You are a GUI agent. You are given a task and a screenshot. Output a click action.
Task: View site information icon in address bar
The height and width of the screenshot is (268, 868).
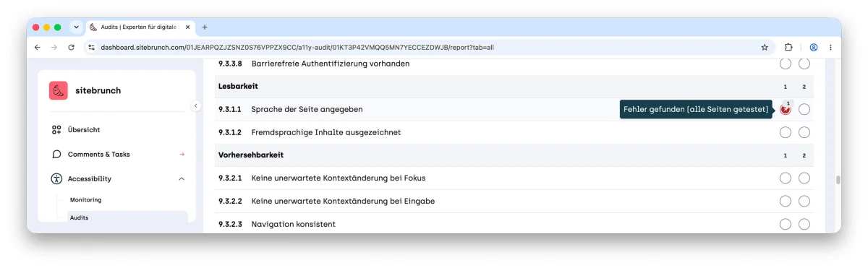click(91, 47)
